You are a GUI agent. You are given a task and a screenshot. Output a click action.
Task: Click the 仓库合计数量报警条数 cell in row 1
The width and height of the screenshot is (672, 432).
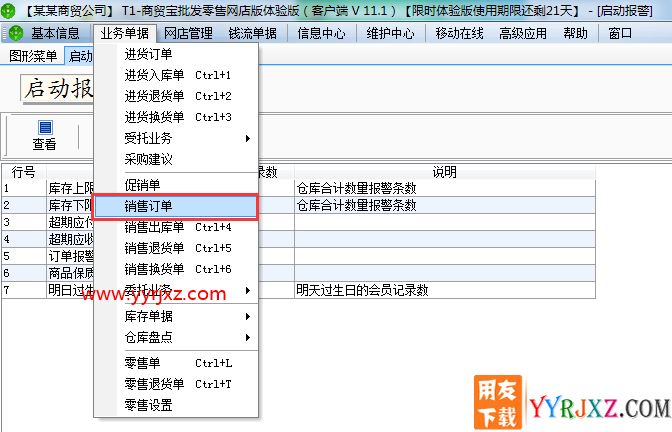click(x=444, y=188)
